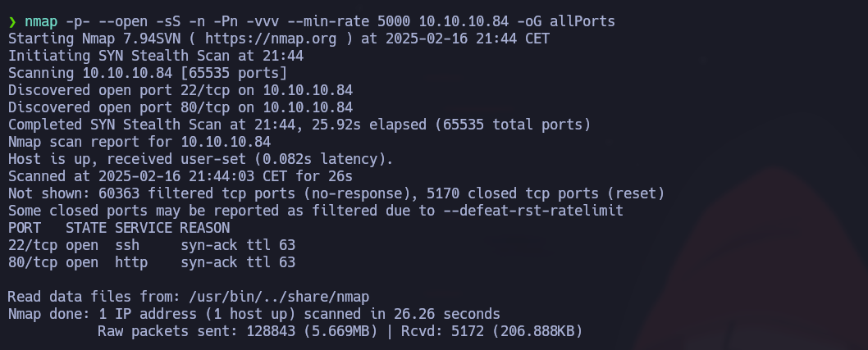Click the 'Discovered open port 80/tcp' line
This screenshot has height=350, width=868.
(180, 107)
